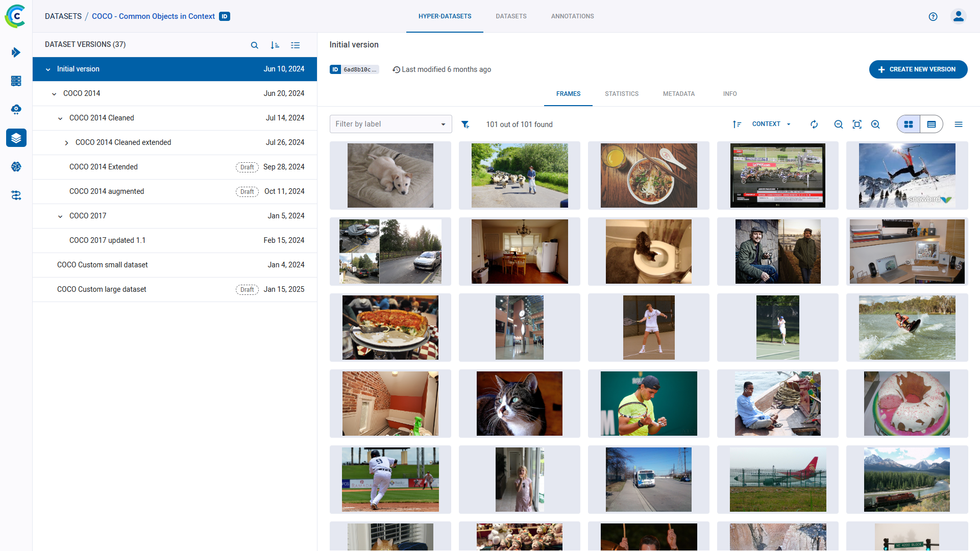Open the CONTEXT dropdown

coord(771,124)
